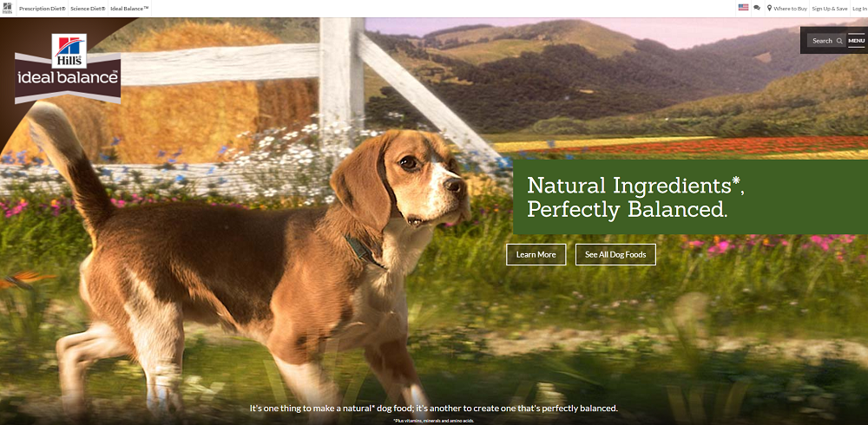Select Ideal Balance in top bar
The width and height of the screenshot is (868, 425).
129,9
